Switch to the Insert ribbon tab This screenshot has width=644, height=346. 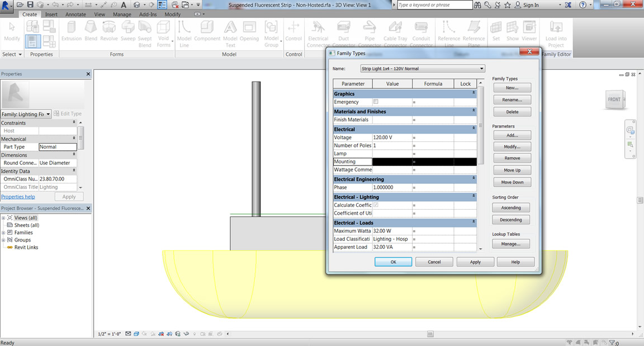click(x=51, y=15)
